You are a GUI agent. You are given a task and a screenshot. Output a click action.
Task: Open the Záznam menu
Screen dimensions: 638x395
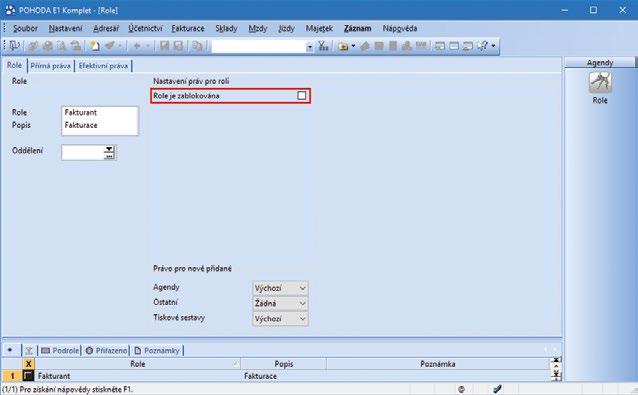coord(358,28)
